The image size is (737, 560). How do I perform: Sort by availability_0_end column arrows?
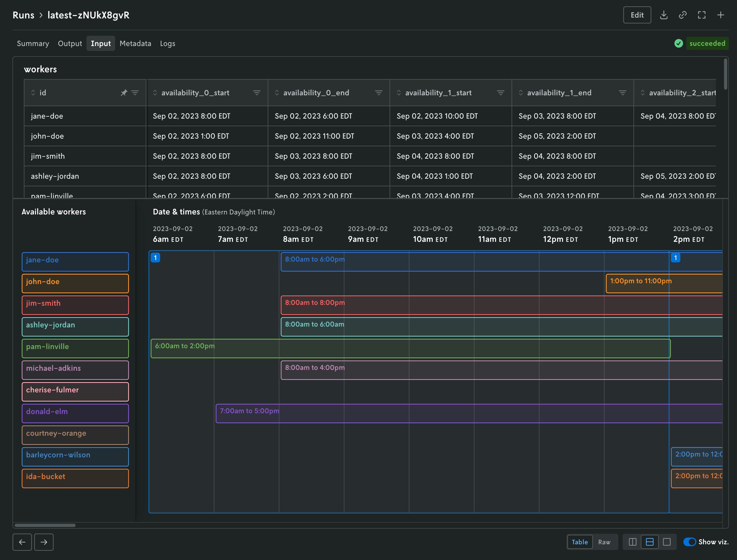pos(277,93)
